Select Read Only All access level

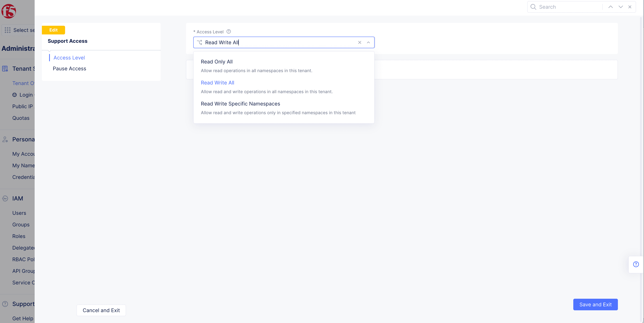216,62
